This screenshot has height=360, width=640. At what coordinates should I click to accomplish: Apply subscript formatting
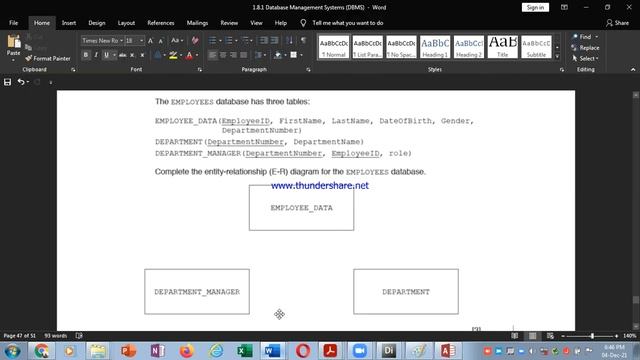coord(132,55)
